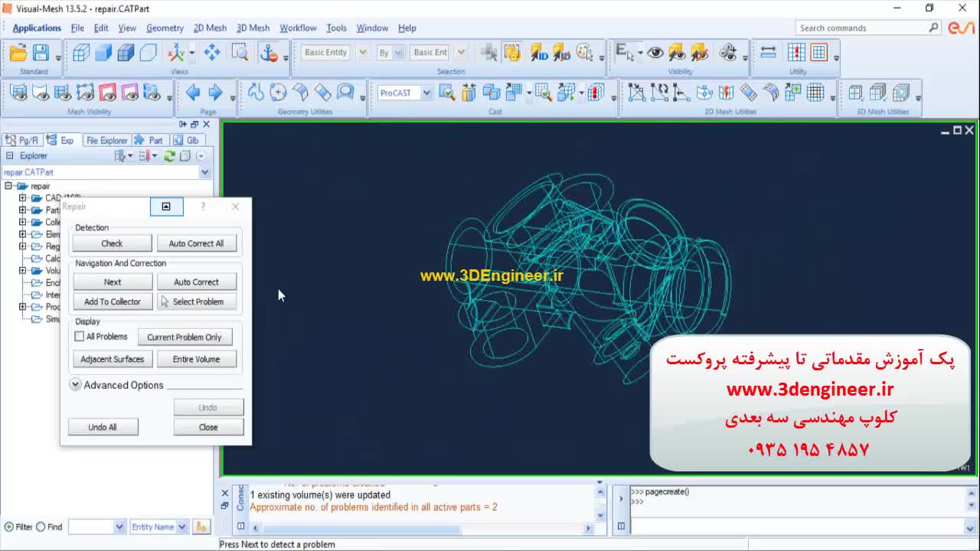Open the ProCAST application dropdown

click(x=426, y=93)
